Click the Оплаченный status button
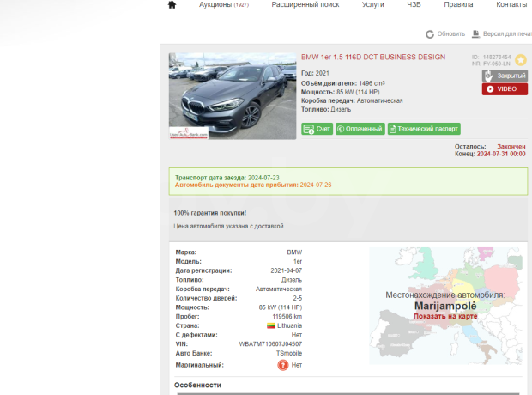This screenshot has width=532, height=395. (x=360, y=129)
